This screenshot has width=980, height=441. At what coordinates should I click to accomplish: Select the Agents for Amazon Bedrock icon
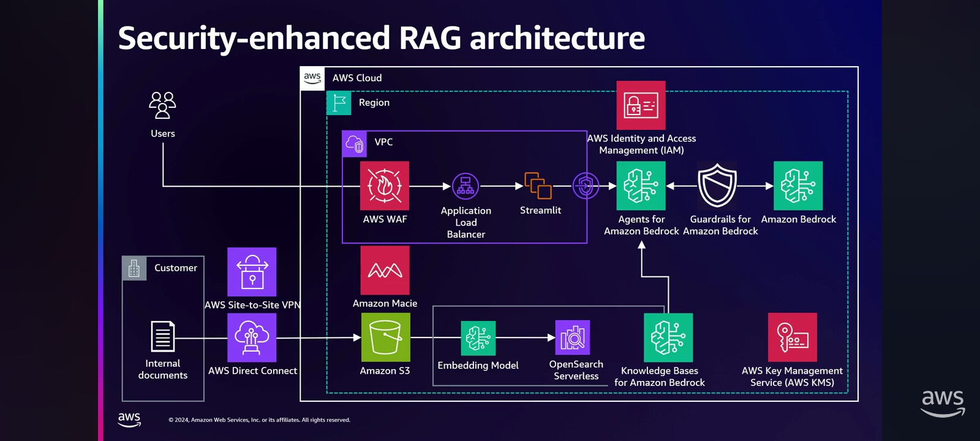[641, 186]
